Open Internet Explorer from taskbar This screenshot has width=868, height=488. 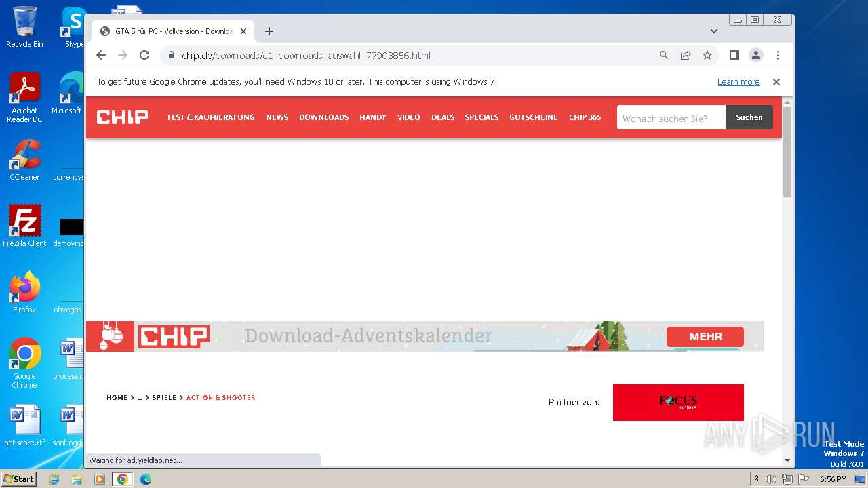coord(54,479)
